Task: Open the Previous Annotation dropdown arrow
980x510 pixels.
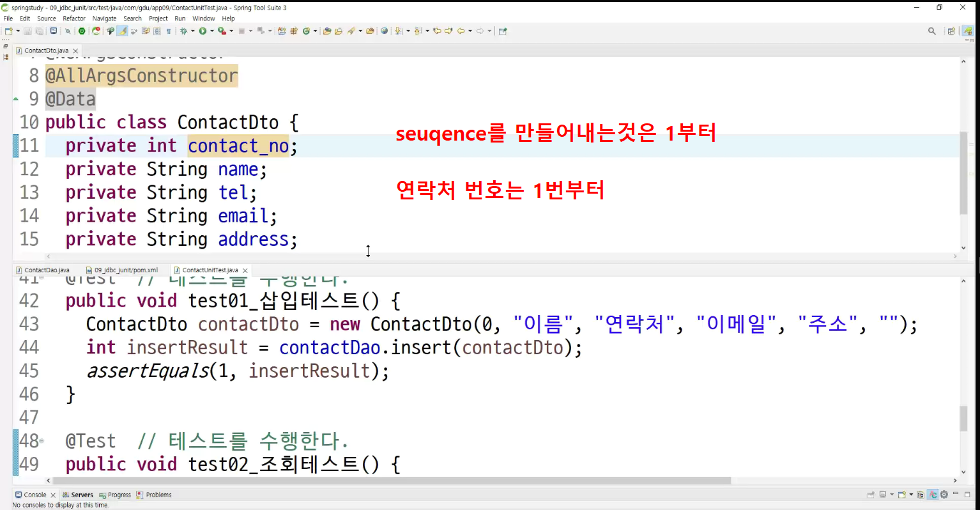Action: (x=427, y=31)
